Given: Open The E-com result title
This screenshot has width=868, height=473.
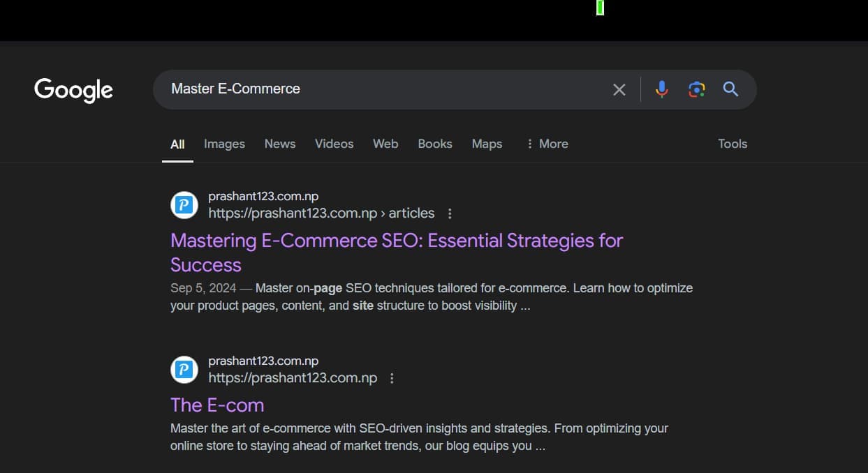Looking at the screenshot, I should 217,405.
